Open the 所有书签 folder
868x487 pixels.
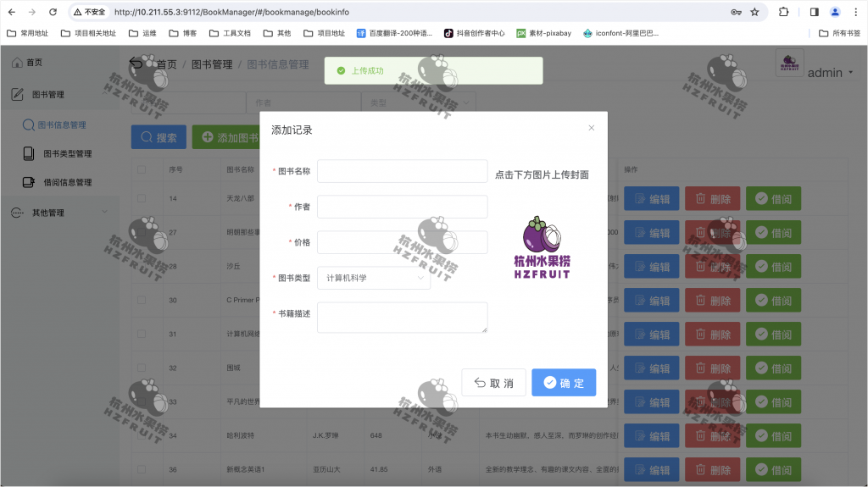pos(839,33)
